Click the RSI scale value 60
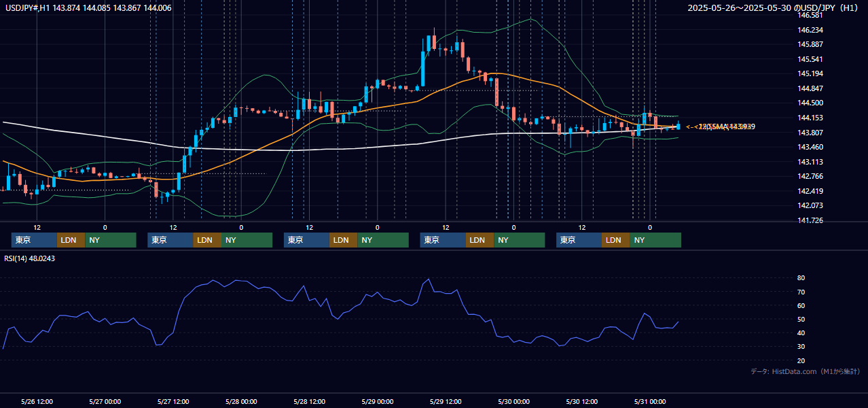Screen dimensions: 868x408 pyautogui.click(x=801, y=305)
